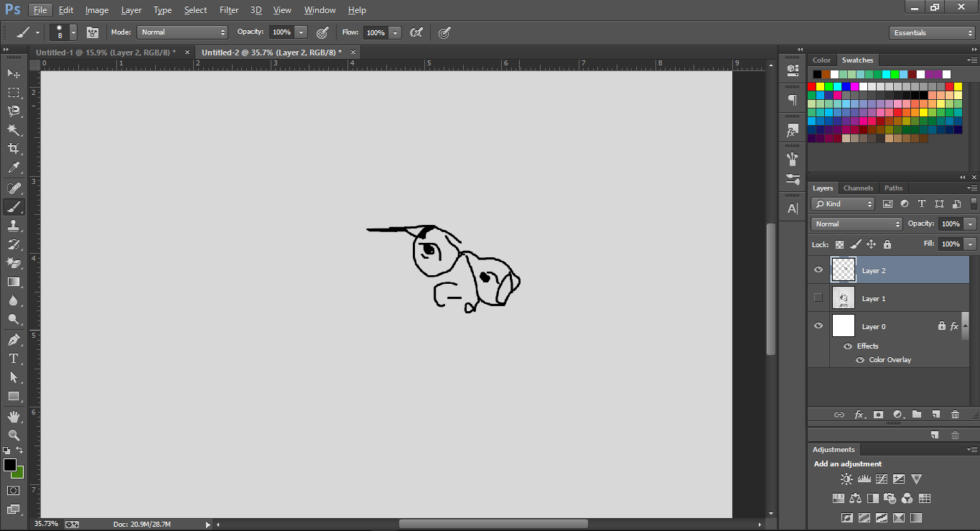Select the Blur tool

pyautogui.click(x=14, y=300)
